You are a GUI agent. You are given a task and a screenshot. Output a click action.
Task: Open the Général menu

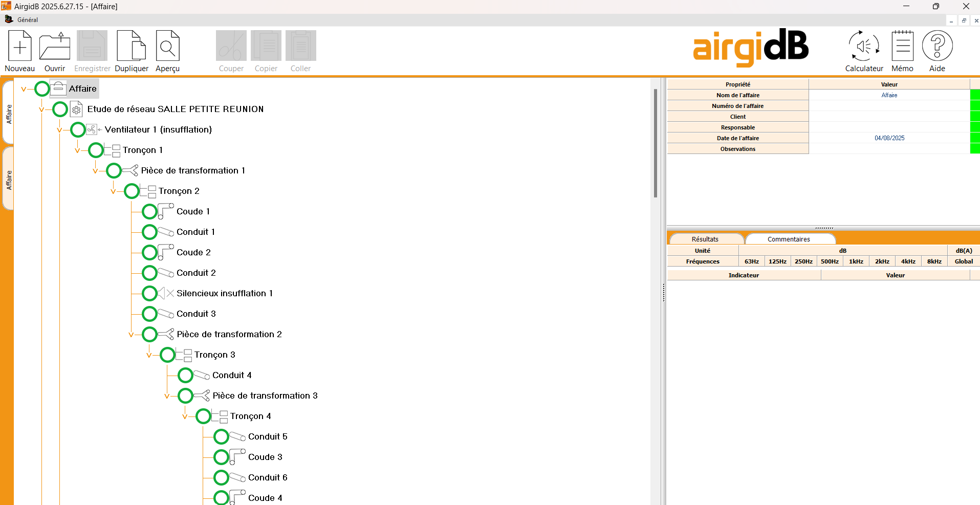click(28, 20)
